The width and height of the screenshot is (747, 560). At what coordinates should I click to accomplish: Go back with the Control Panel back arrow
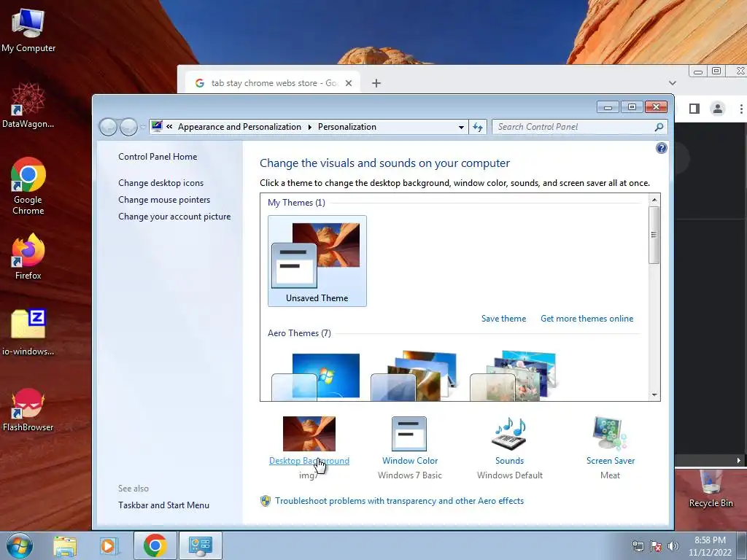[108, 127]
